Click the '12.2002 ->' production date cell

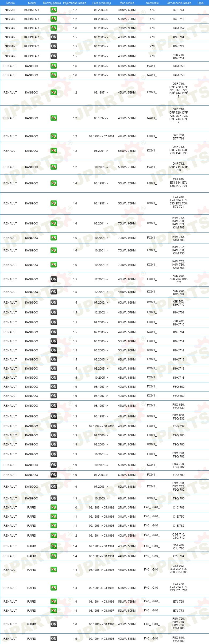[101, 312]
